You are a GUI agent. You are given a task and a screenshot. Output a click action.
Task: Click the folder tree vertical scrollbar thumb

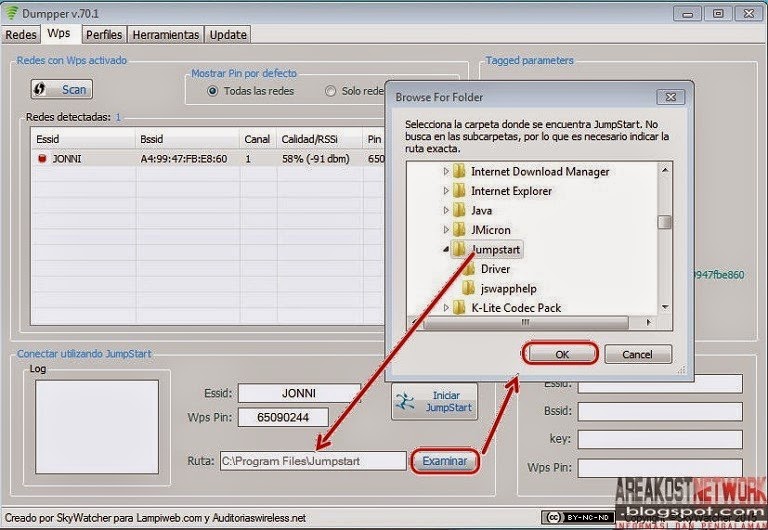click(x=665, y=222)
